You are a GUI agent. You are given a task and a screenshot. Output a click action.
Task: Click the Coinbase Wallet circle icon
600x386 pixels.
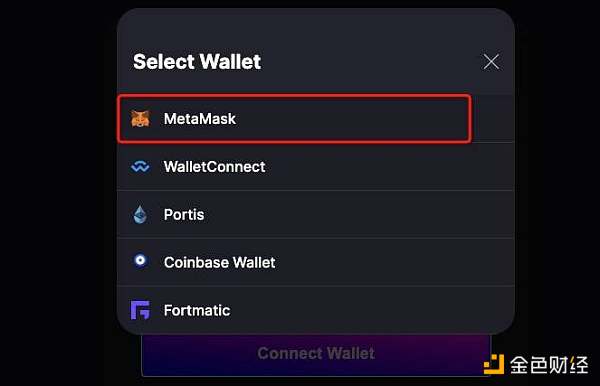point(140,261)
